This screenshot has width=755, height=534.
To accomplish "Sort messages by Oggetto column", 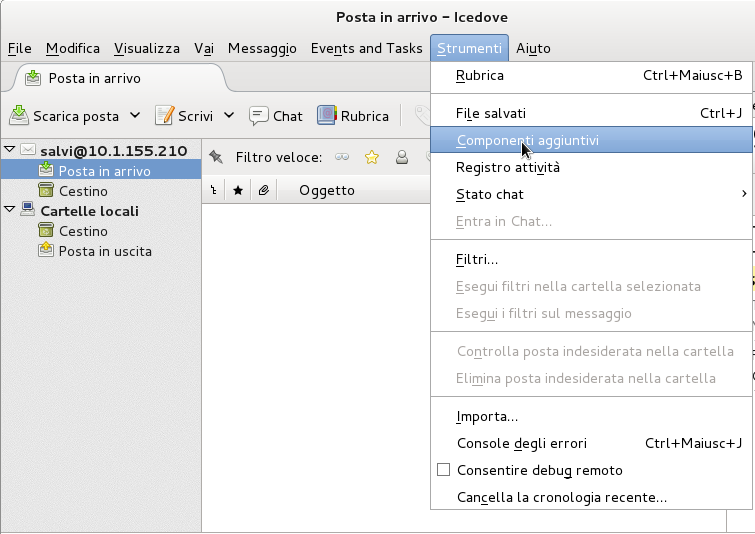I will pos(326,191).
